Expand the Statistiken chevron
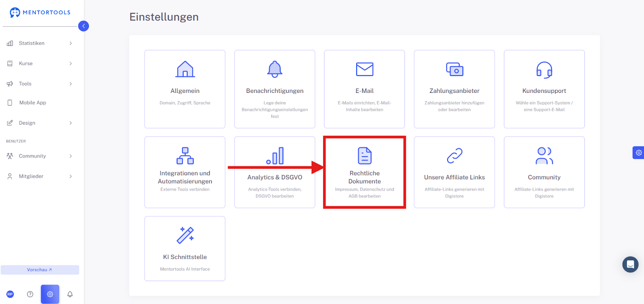Viewport: 644px width, 304px height. click(70, 43)
